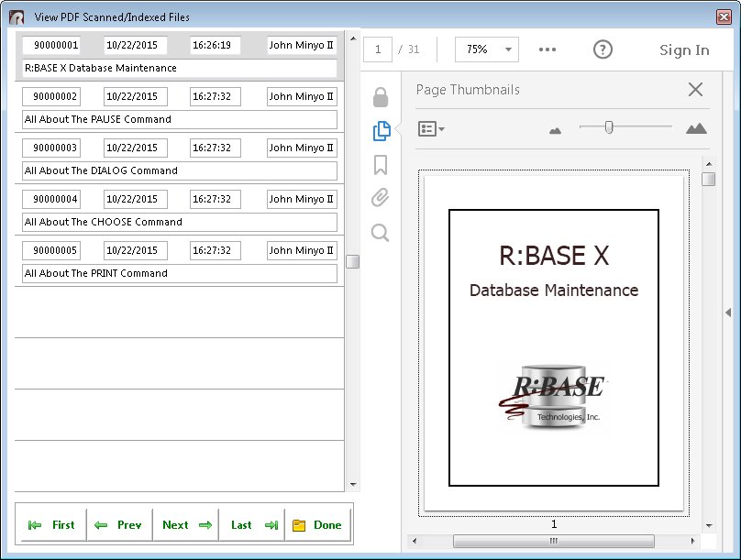Click the First record button

(51, 525)
